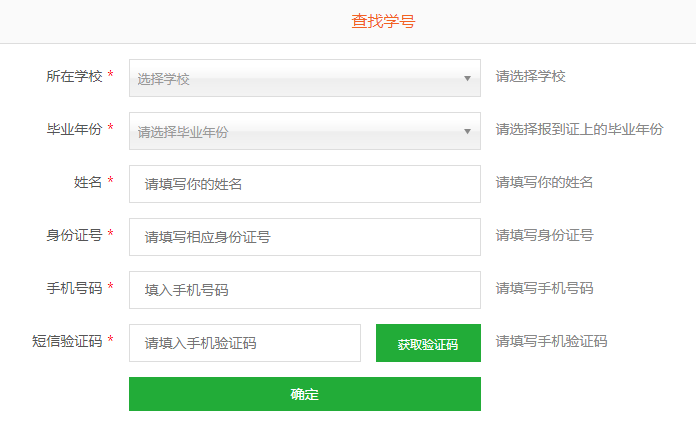Image resolution: width=696 pixels, height=437 pixels.
Task: Click the 身份证号 field label
Action: pyautogui.click(x=74, y=235)
